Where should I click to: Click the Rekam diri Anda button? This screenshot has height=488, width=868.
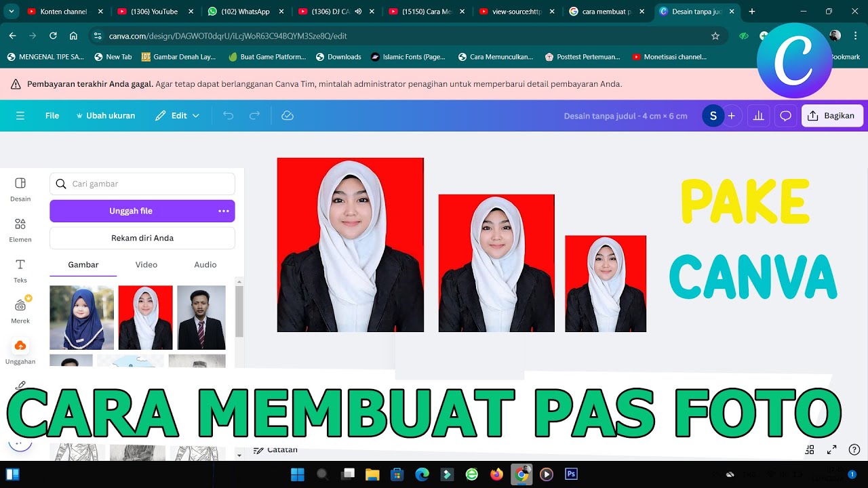142,238
